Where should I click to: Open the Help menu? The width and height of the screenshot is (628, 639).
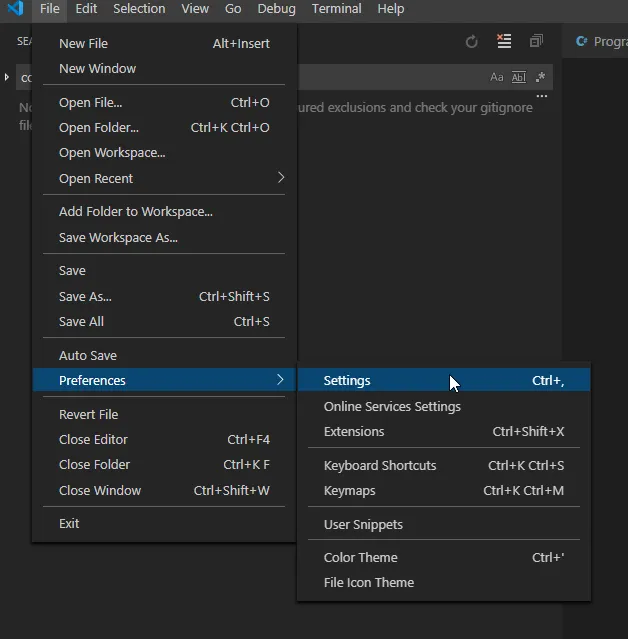click(390, 9)
